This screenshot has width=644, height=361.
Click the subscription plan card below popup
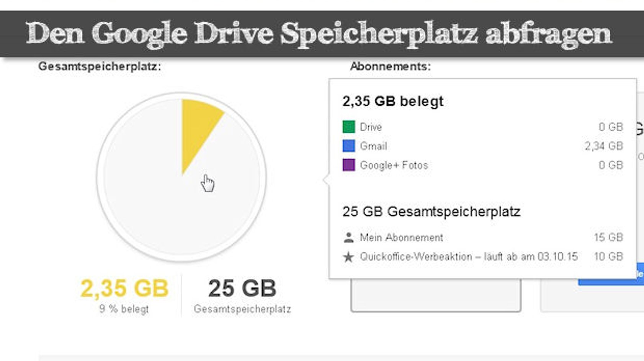click(x=436, y=294)
